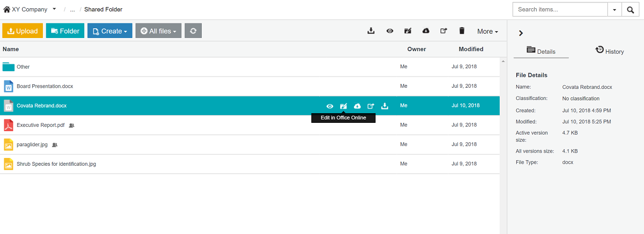Click the toolbar share icon

pos(444,31)
